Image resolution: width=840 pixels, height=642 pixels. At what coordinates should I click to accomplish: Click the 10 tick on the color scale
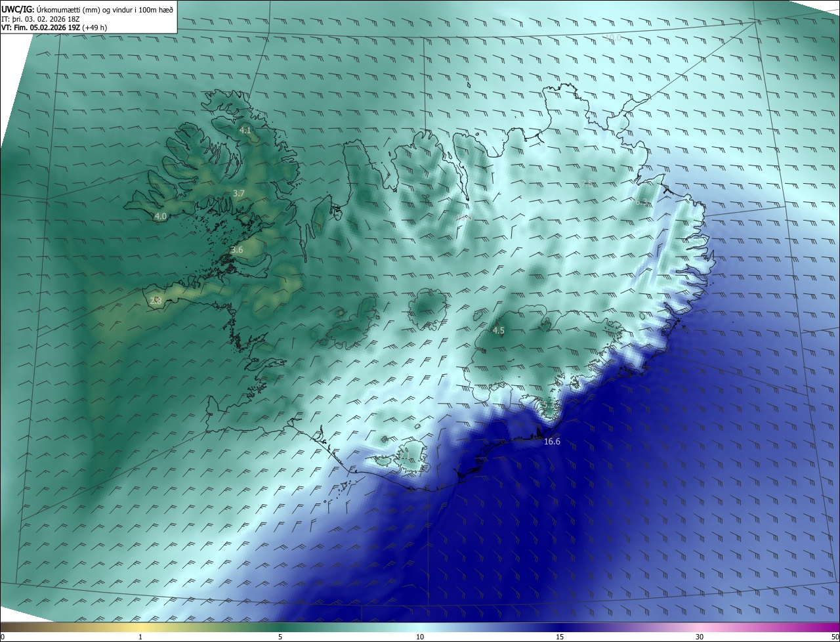[x=420, y=637]
